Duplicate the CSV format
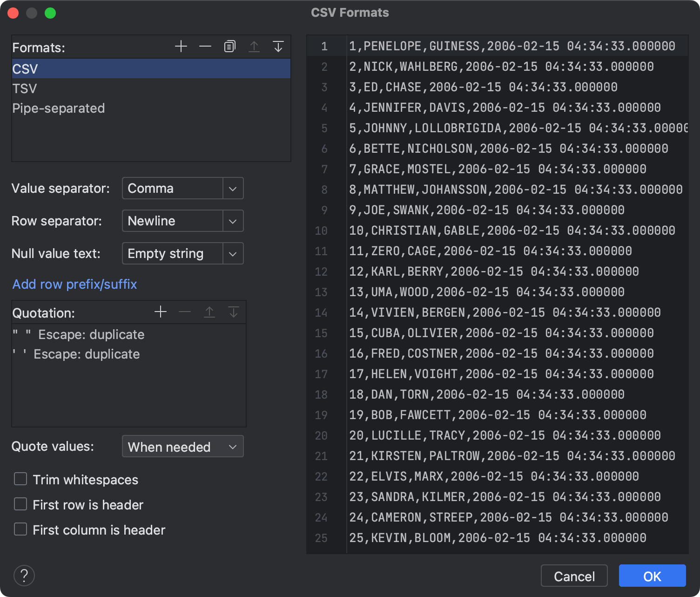Viewport: 700px width, 597px height. [229, 46]
